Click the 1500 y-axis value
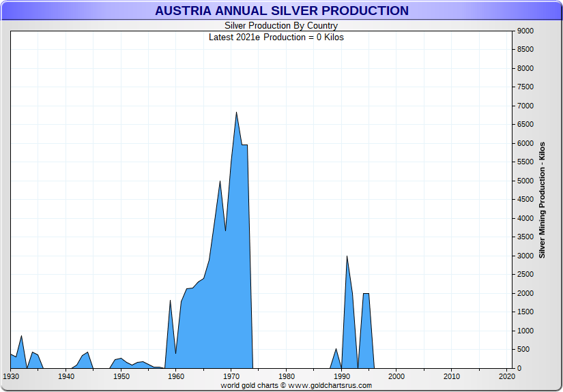This screenshot has height=392, width=563. pos(525,312)
